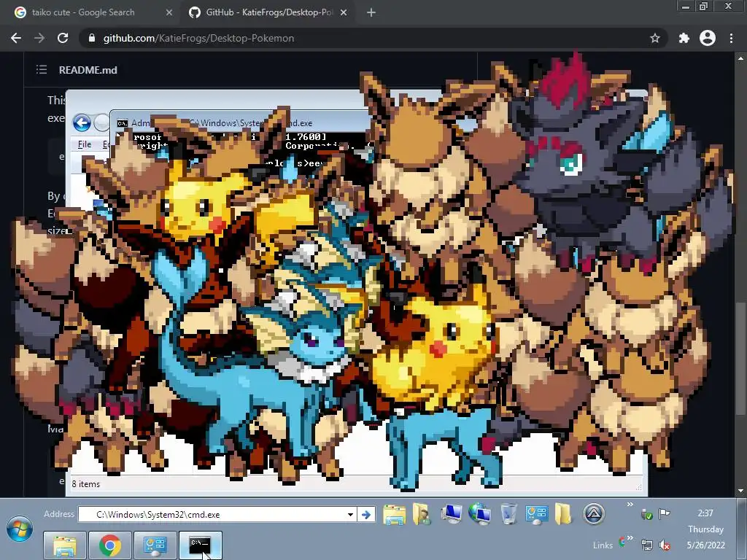This screenshot has height=560, width=747.
Task: Open Recycle Bin toolbar icon
Action: (x=508, y=514)
